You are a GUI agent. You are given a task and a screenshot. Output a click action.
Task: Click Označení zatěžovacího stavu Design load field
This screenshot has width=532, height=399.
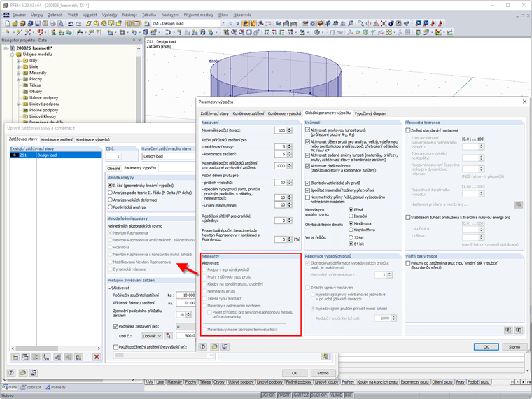(169, 156)
